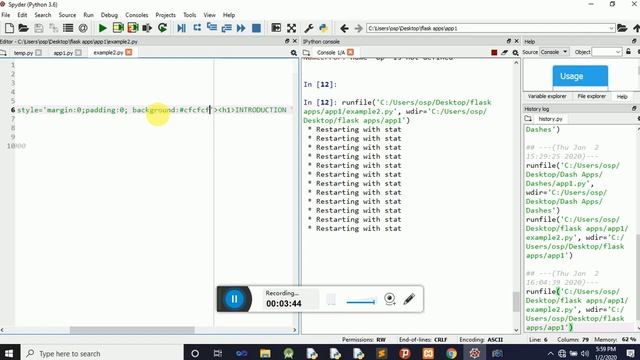Close the Console 1/A tab
This screenshot has height=360, width=640.
[x=351, y=52]
